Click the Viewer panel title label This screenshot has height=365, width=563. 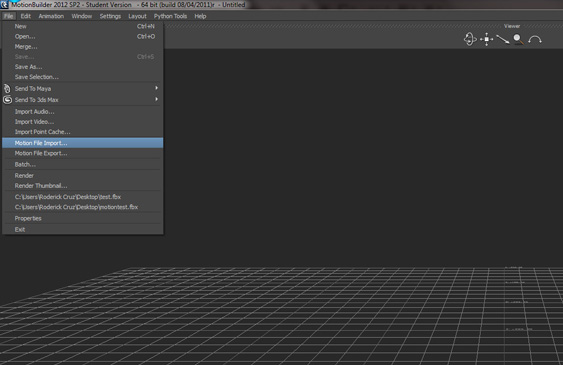(512, 26)
